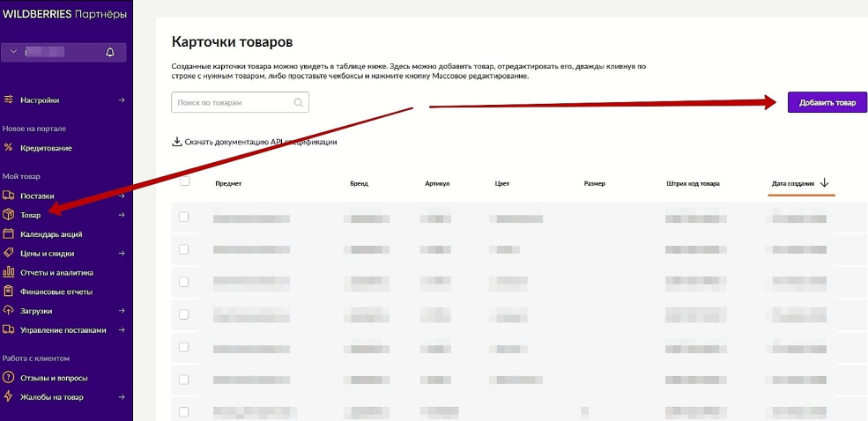Click the Добавить товар button
This screenshot has width=868, height=421.
click(x=827, y=103)
